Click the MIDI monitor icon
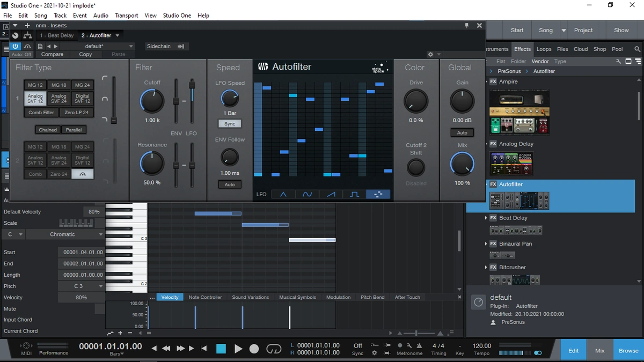Viewport: 644px width, 362px height. [x=26, y=345]
